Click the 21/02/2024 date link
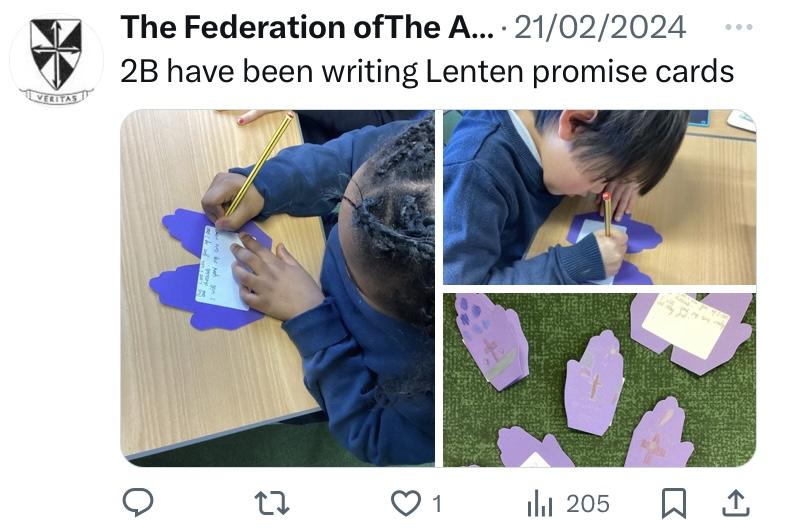 [x=600, y=27]
